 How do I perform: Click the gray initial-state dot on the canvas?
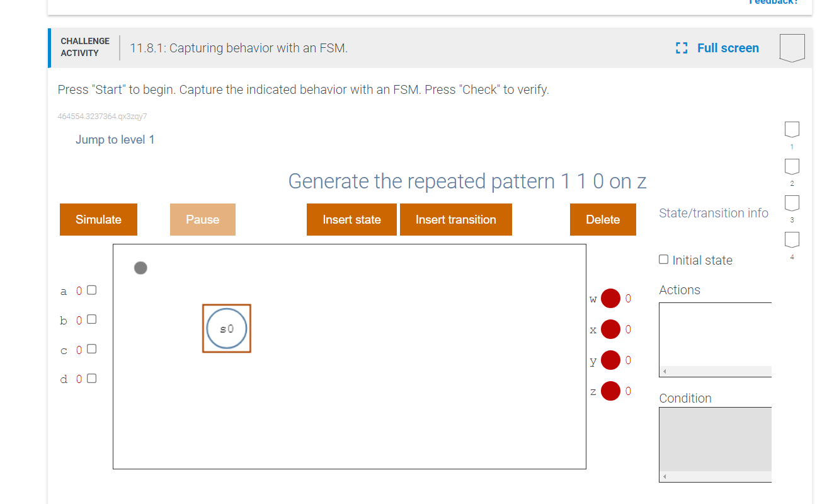pyautogui.click(x=140, y=268)
